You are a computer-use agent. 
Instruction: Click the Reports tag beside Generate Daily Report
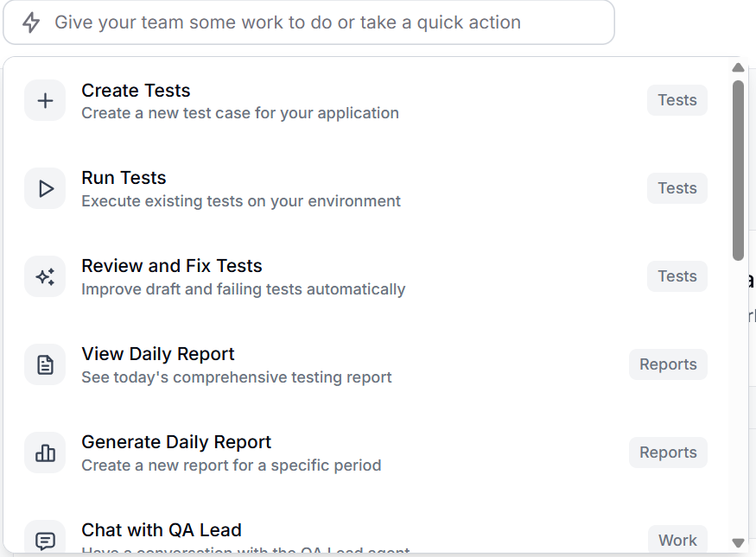coord(668,453)
